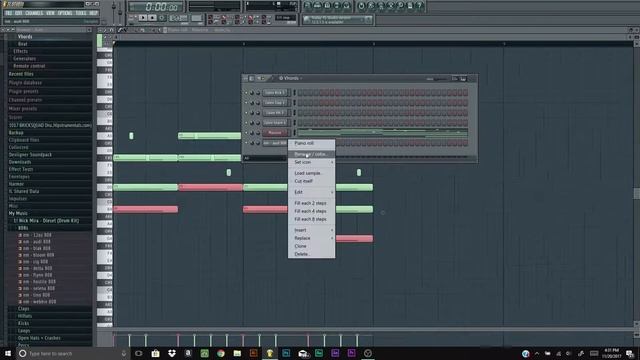The height and width of the screenshot is (360, 640).
Task: Open Task View on the taskbar
Action: (x=139, y=353)
